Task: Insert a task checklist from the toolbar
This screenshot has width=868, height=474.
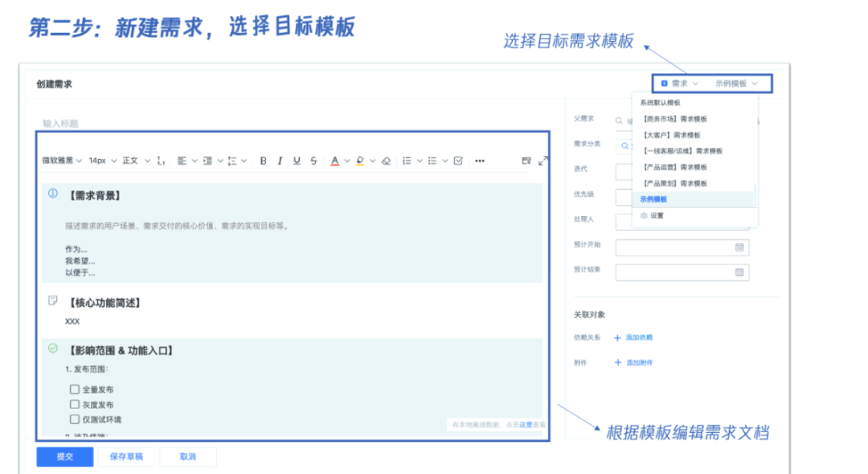Action: point(460,161)
